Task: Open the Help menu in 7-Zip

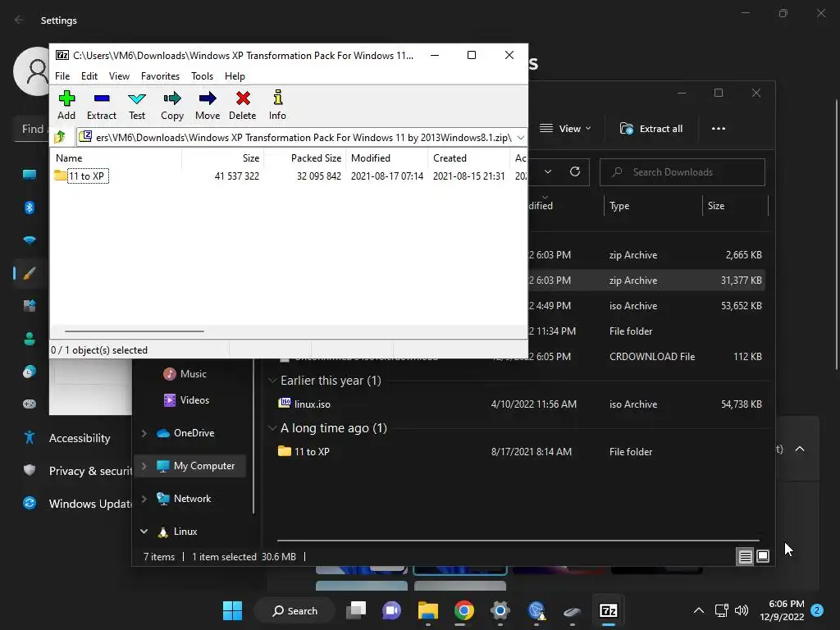Action: coord(235,76)
